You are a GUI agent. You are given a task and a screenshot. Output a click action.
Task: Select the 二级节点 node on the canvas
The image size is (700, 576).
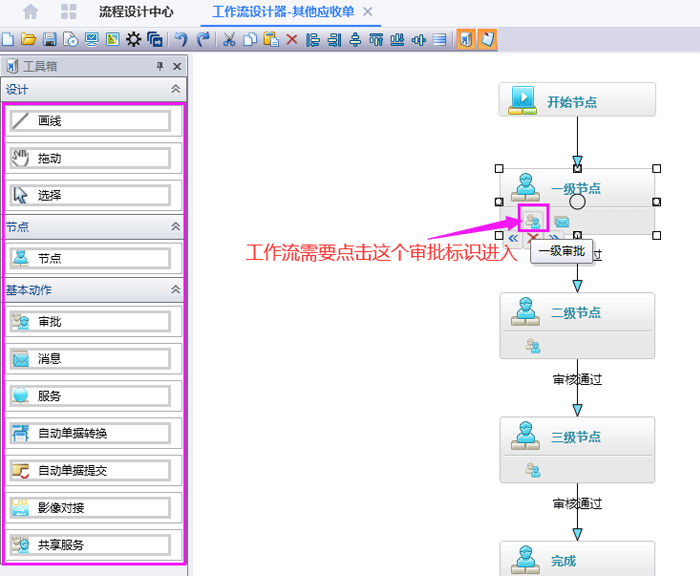pos(577,313)
